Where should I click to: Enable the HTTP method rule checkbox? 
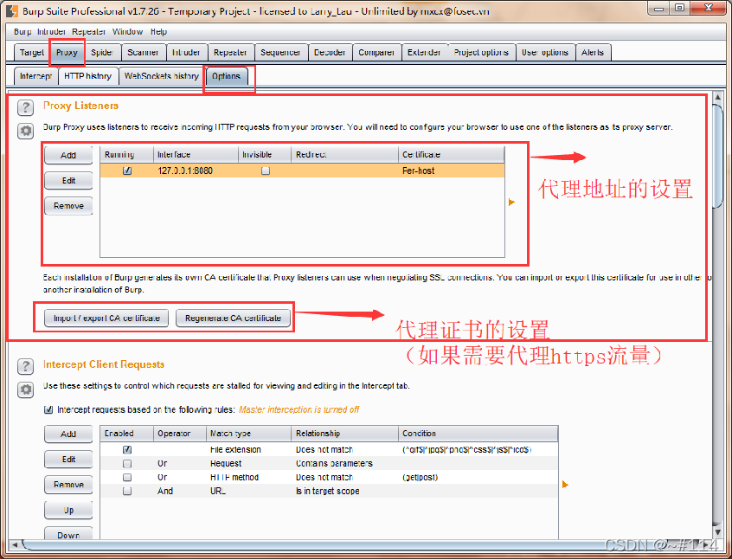pos(127,477)
